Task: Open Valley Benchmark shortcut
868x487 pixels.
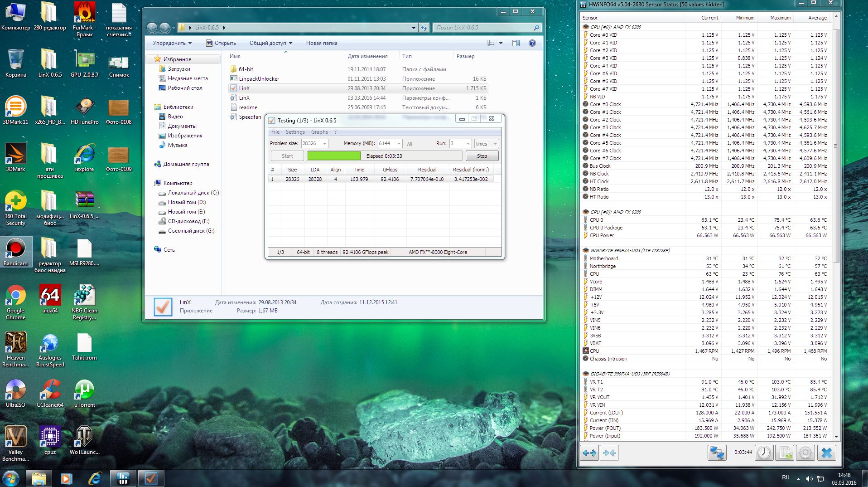Action: coord(15,443)
